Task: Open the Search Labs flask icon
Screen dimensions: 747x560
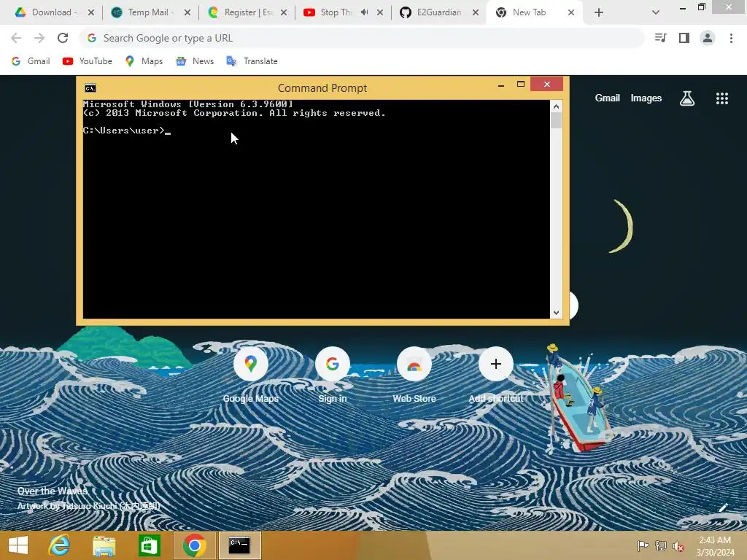Action: 687,98
